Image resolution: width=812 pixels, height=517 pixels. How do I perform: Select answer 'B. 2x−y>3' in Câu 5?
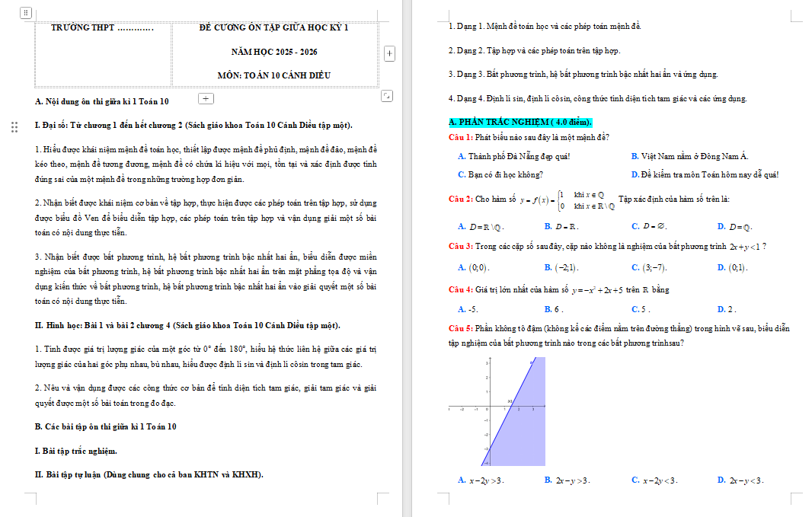[567, 480]
